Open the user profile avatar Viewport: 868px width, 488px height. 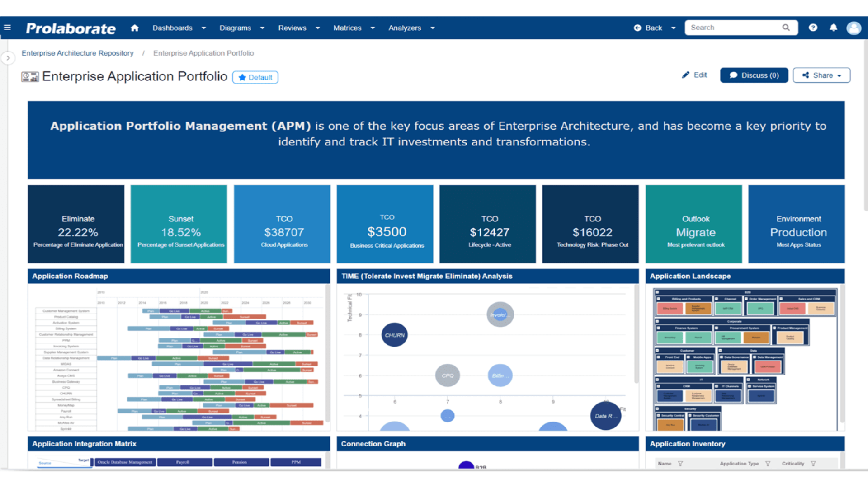[854, 28]
